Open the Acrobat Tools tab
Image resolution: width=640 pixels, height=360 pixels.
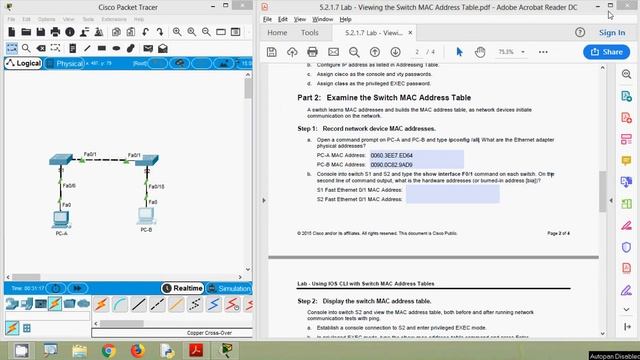[309, 33]
